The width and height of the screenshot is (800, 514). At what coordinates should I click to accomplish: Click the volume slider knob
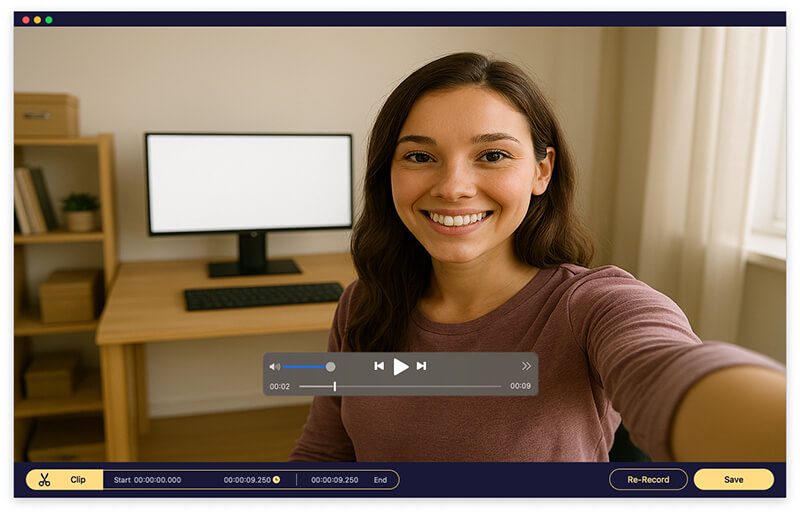pos(330,367)
